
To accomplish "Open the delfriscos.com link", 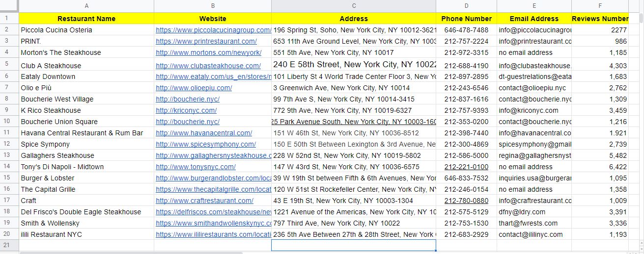I will tap(213, 212).
